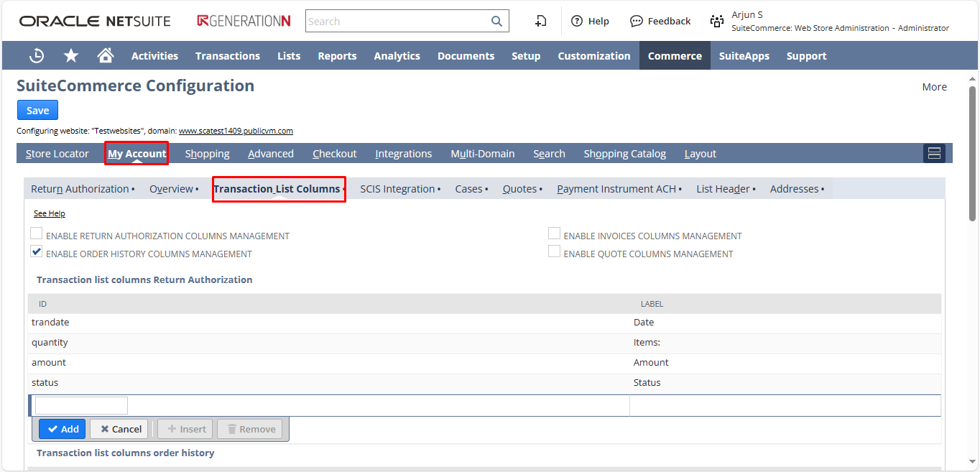Viewport: 980px width, 472px height.
Task: Open Help question mark icon
Action: click(x=576, y=22)
